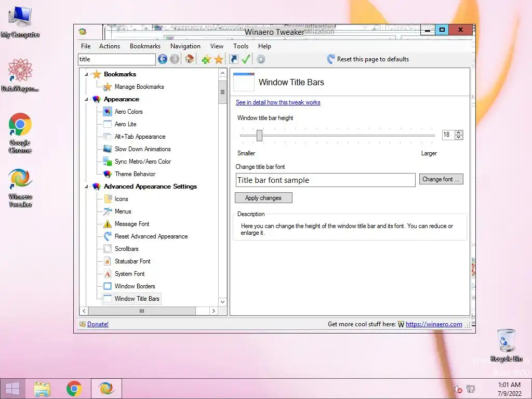Open the Bookmarks menu
Viewport: 532px width, 399px height.
coord(145,46)
